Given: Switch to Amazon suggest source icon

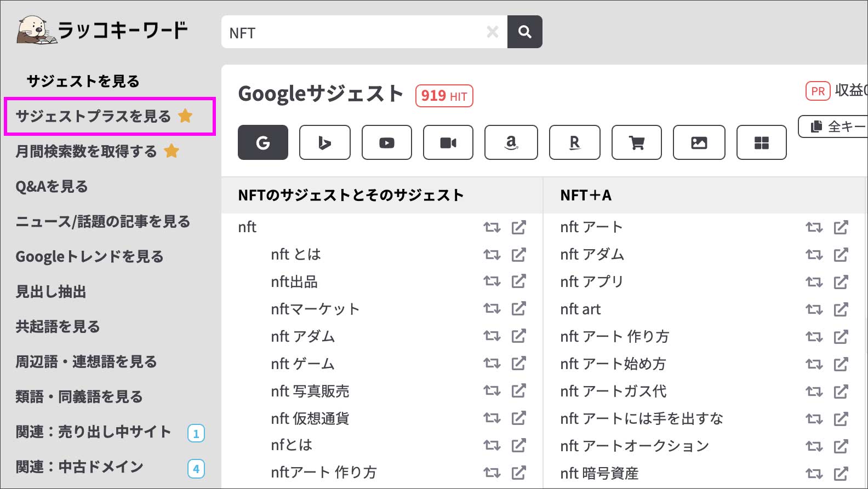Looking at the screenshot, I should (x=511, y=142).
